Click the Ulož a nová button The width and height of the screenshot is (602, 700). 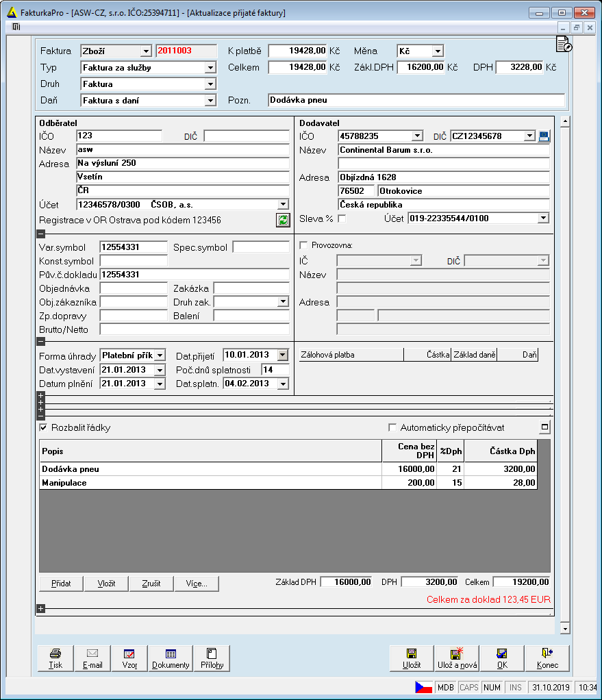pyautogui.click(x=457, y=658)
